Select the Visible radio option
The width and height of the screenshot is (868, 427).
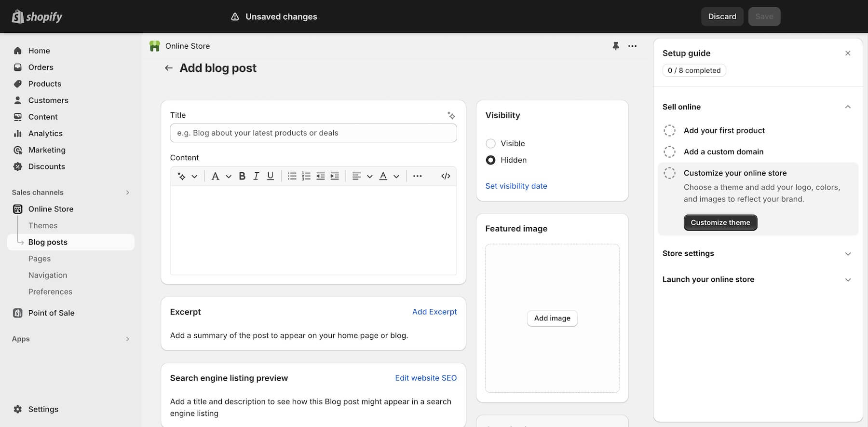[490, 143]
